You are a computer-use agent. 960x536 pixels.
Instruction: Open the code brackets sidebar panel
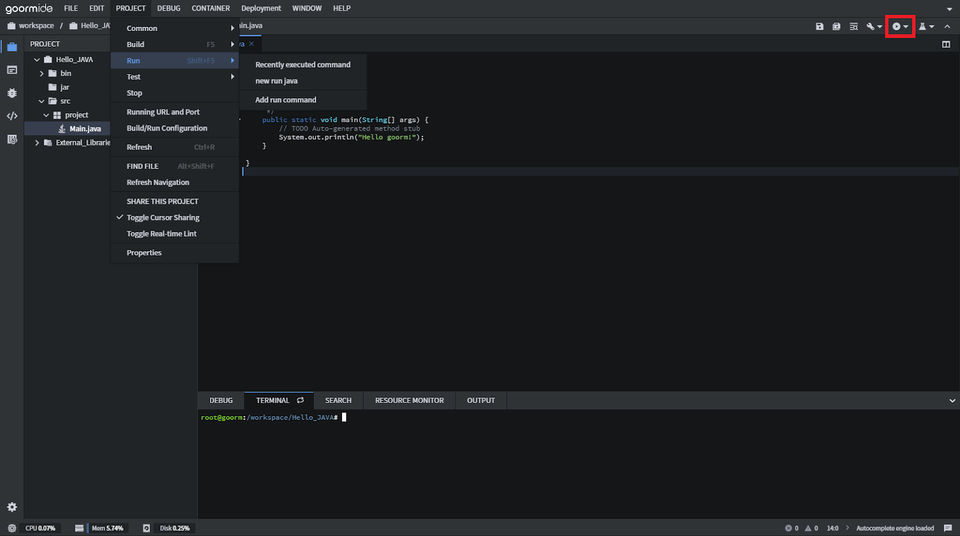(x=12, y=116)
